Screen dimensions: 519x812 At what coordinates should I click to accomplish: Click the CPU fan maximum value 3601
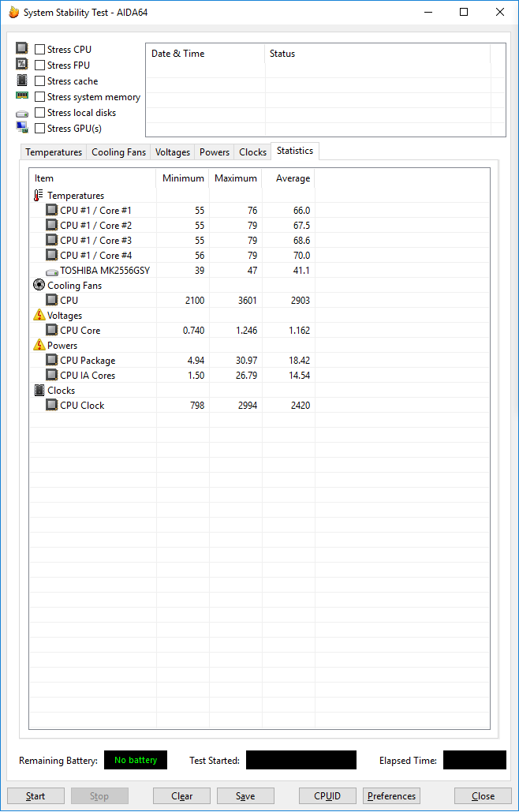[x=248, y=301]
